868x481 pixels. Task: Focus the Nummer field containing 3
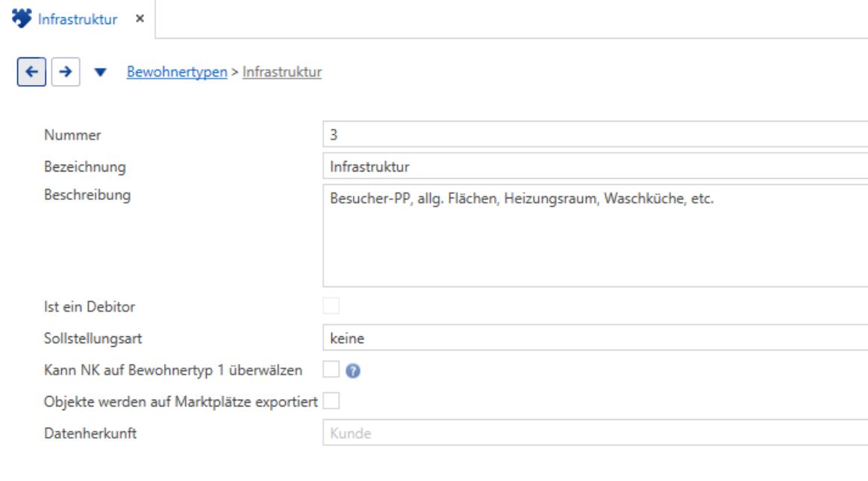[x=595, y=134]
